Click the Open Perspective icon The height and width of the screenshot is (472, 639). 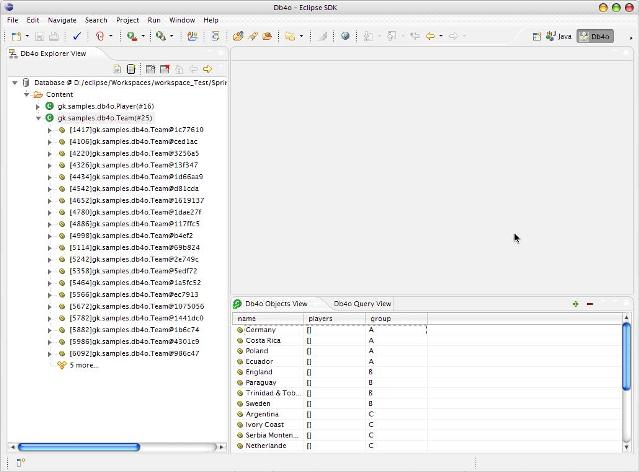tap(537, 36)
